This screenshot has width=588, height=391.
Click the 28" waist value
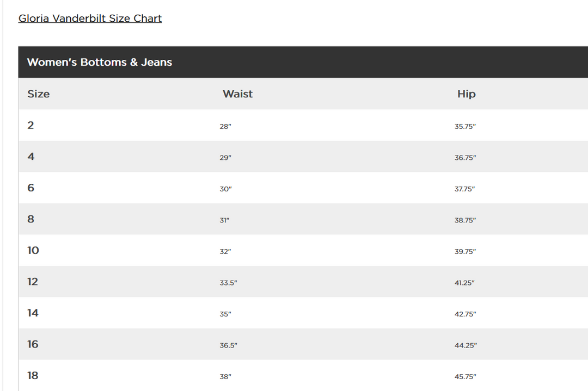coord(225,126)
